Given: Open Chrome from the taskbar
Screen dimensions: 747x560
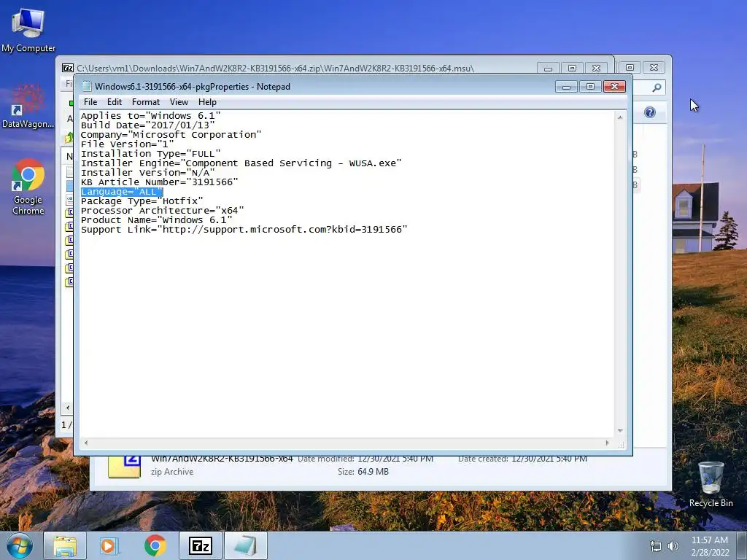Looking at the screenshot, I should point(155,545).
